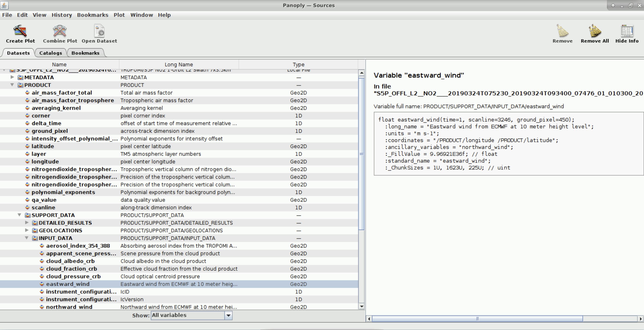Collapse the PRODUCT group

coord(12,85)
